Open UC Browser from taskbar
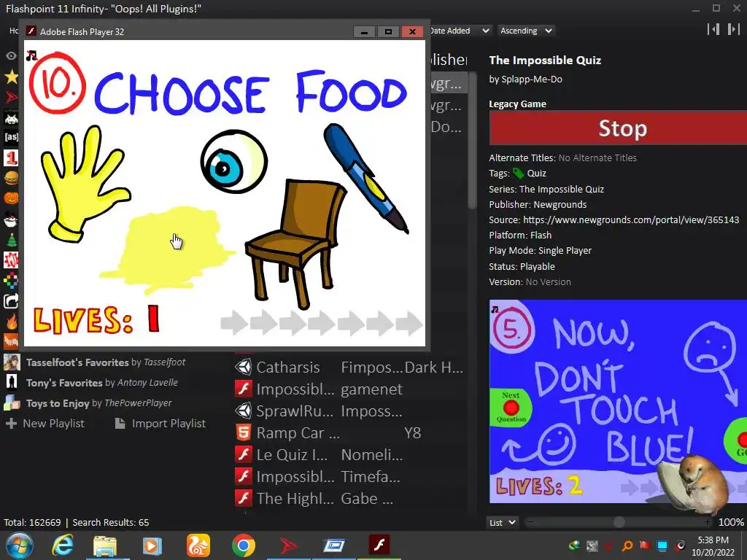Image resolution: width=747 pixels, height=560 pixels. (x=198, y=545)
